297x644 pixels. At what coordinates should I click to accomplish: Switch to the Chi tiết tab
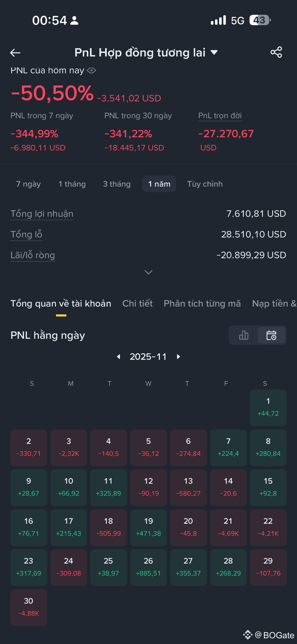coord(137,304)
